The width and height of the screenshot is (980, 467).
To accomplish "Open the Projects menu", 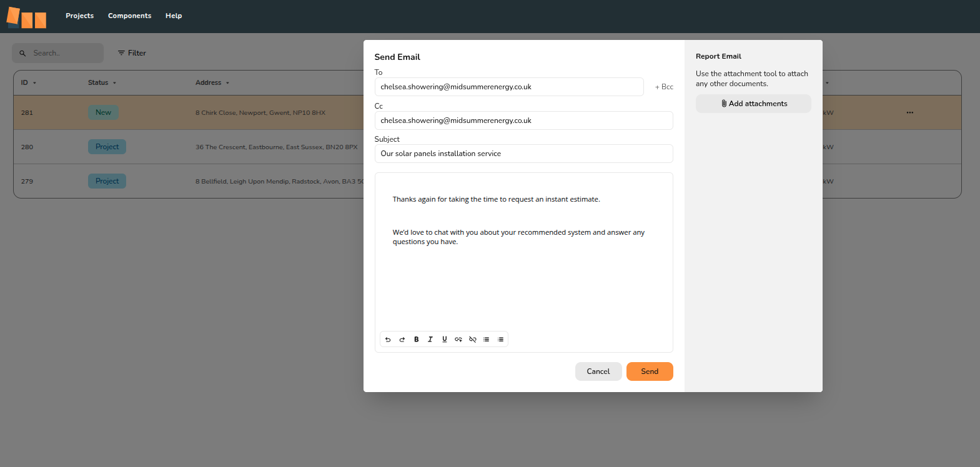I will (x=79, y=16).
